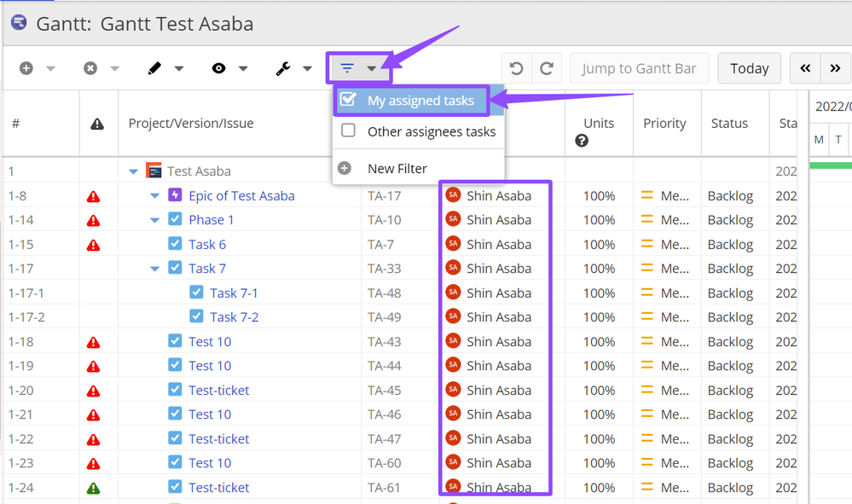Click the Test Asaba project icon
This screenshot has width=852, height=504.
coord(154,171)
